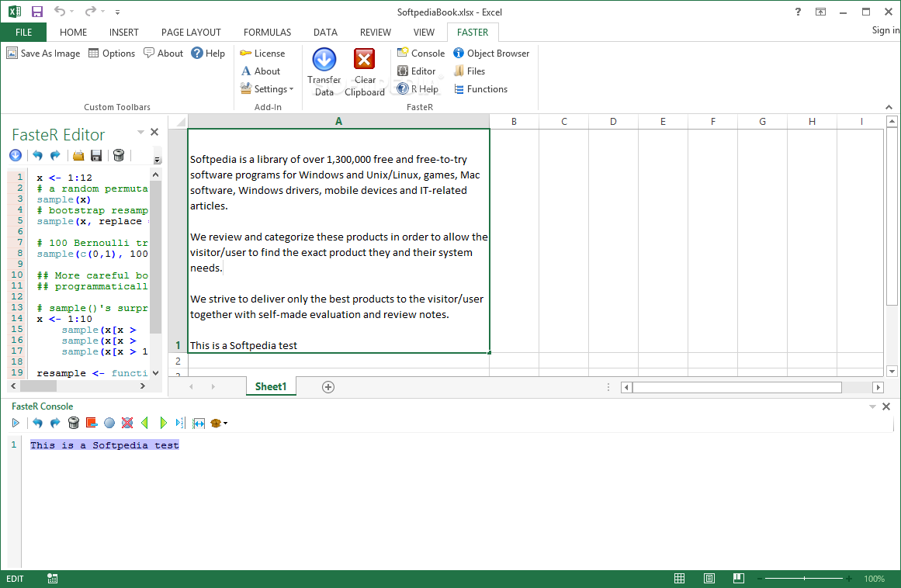Switch to Page Layout view in status bar
This screenshot has width=901, height=588.
[709, 578]
